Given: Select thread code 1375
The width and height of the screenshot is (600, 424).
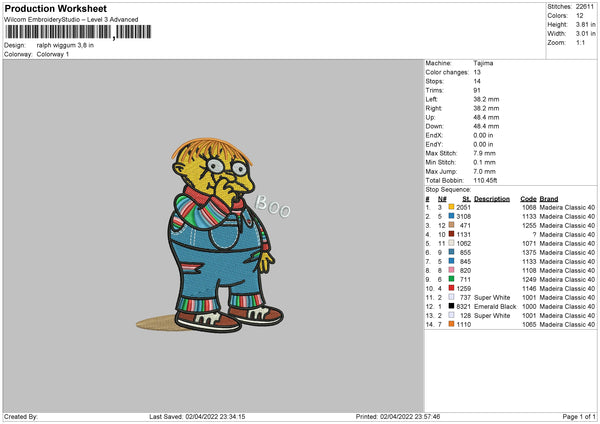Looking at the screenshot, I should coord(529,253).
